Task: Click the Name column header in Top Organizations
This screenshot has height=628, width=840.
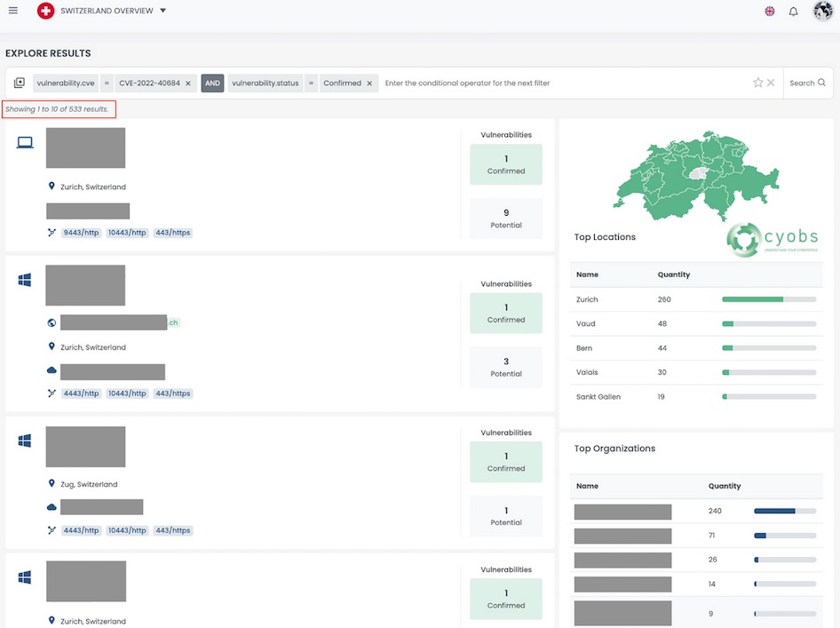Action: (x=587, y=486)
